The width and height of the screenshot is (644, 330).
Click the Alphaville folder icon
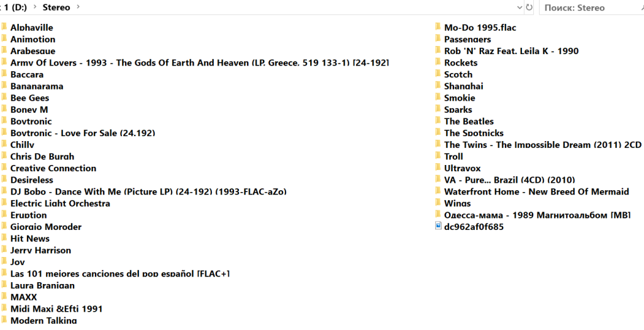[4, 27]
